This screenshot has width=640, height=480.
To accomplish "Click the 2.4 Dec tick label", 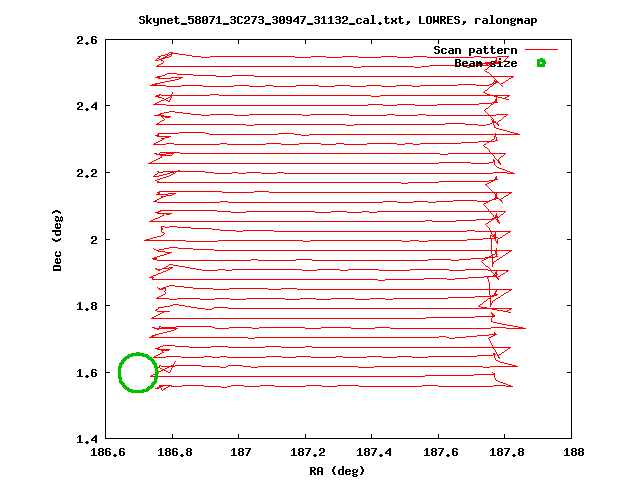I will click(x=87, y=106).
